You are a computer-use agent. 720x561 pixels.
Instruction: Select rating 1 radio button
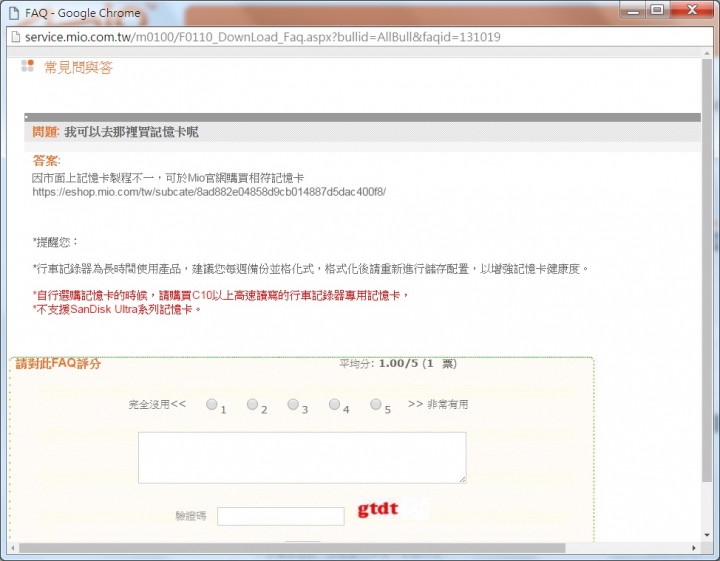point(212,404)
